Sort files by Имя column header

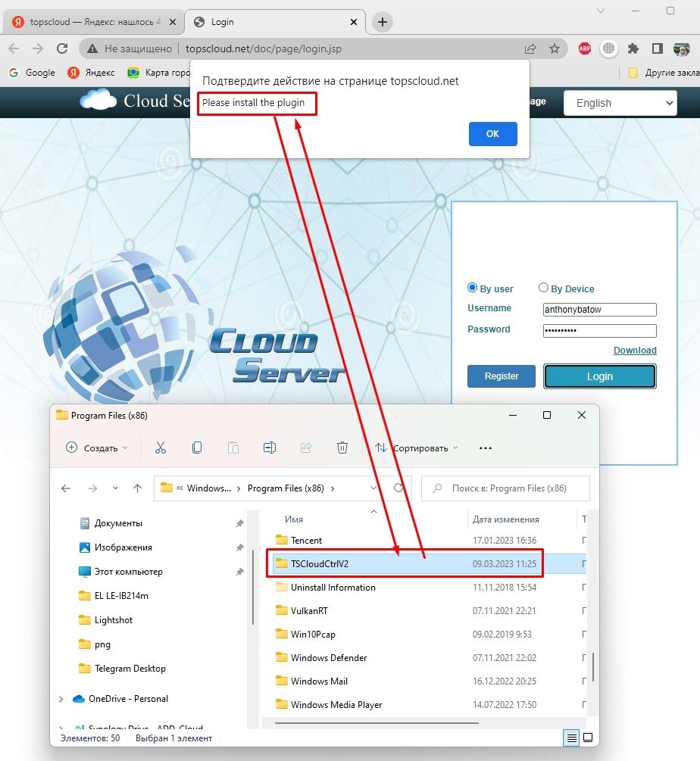click(x=294, y=519)
